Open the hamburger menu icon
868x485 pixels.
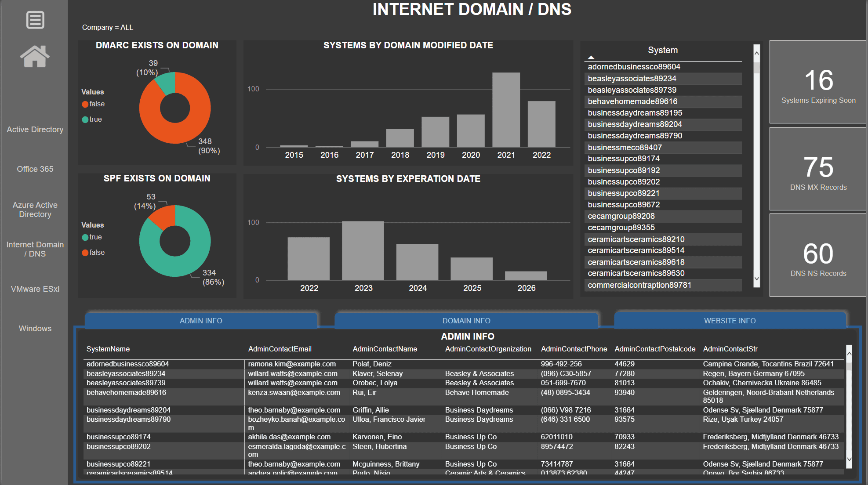click(35, 20)
